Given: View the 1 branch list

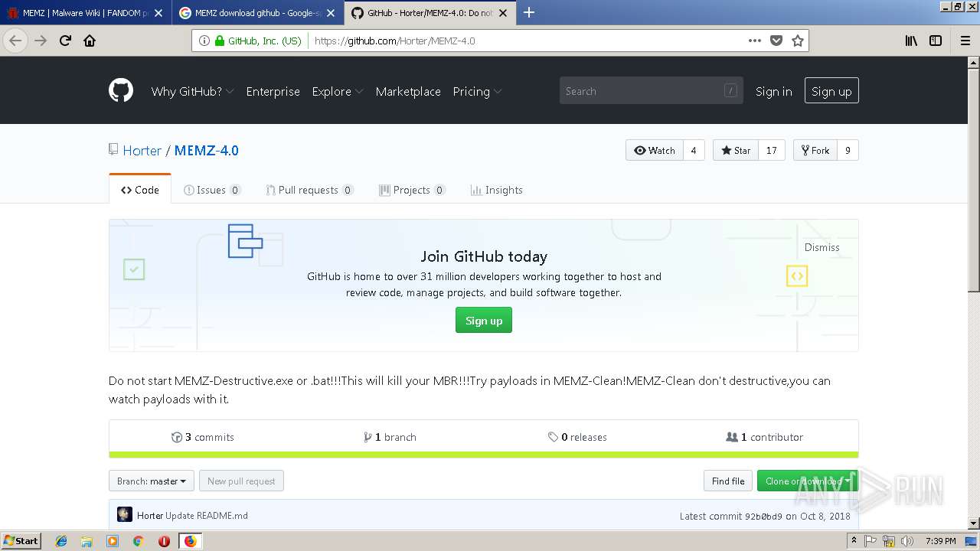Looking at the screenshot, I should coord(390,437).
